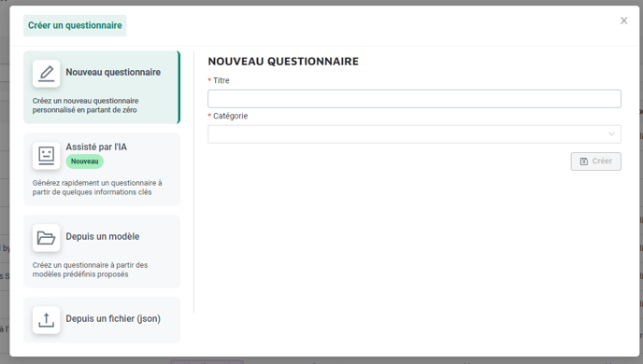Click the Catégorie dropdown chevron
The width and height of the screenshot is (643, 364).
point(611,134)
